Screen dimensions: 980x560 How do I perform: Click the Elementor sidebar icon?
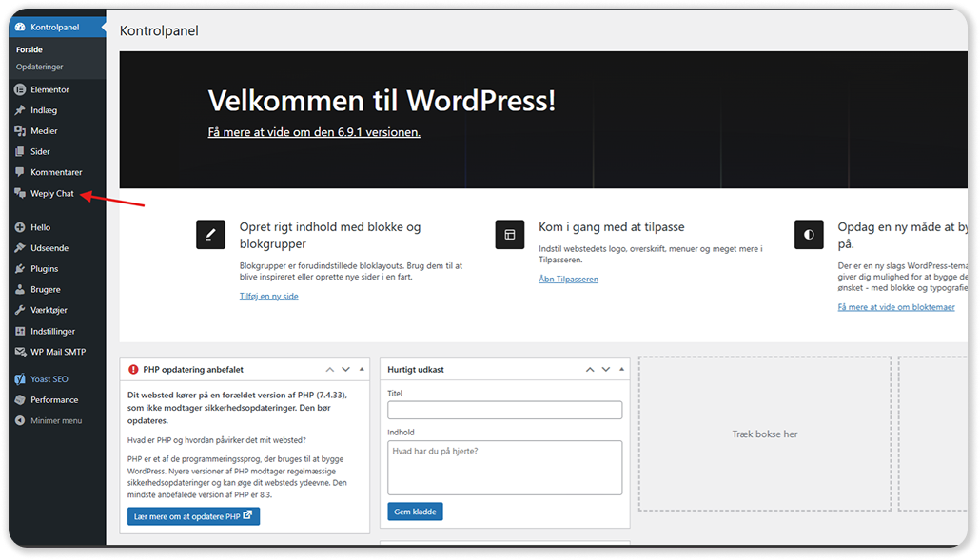point(20,89)
